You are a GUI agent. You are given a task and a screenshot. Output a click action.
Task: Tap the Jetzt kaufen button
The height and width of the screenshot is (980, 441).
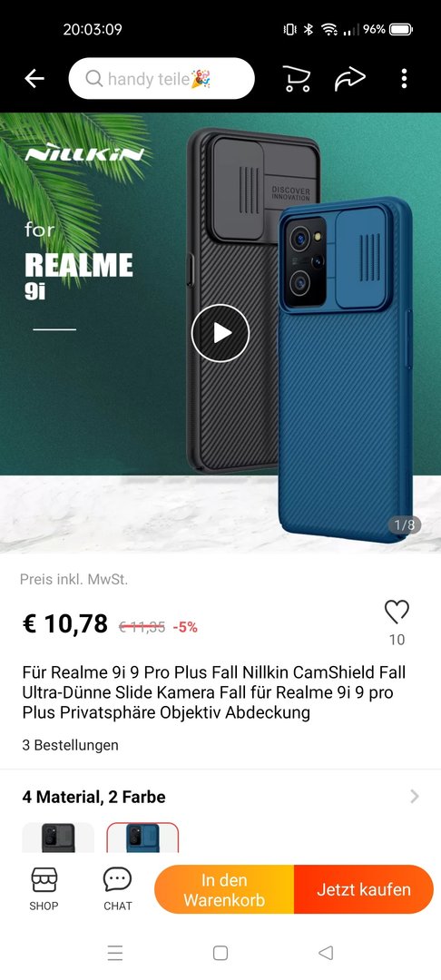pos(364,889)
